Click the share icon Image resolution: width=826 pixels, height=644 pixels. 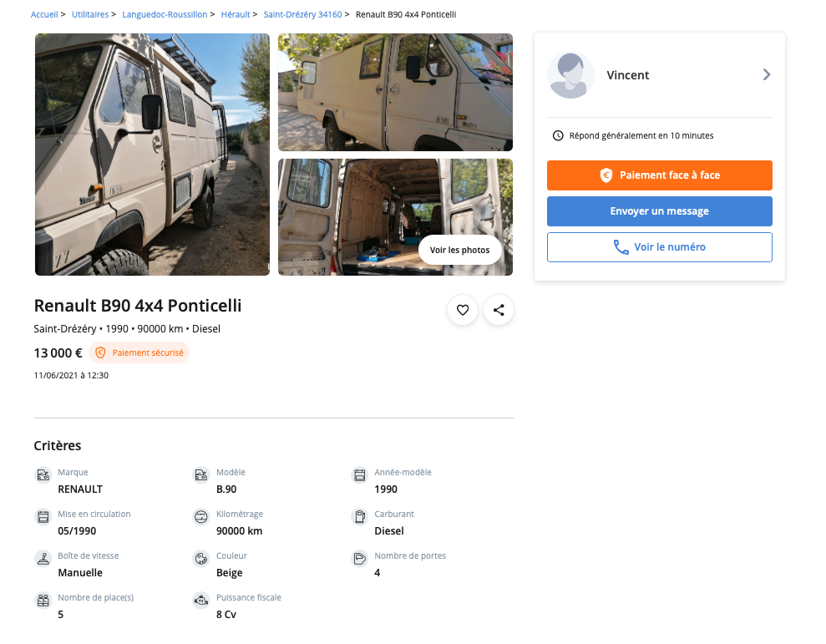(x=499, y=311)
